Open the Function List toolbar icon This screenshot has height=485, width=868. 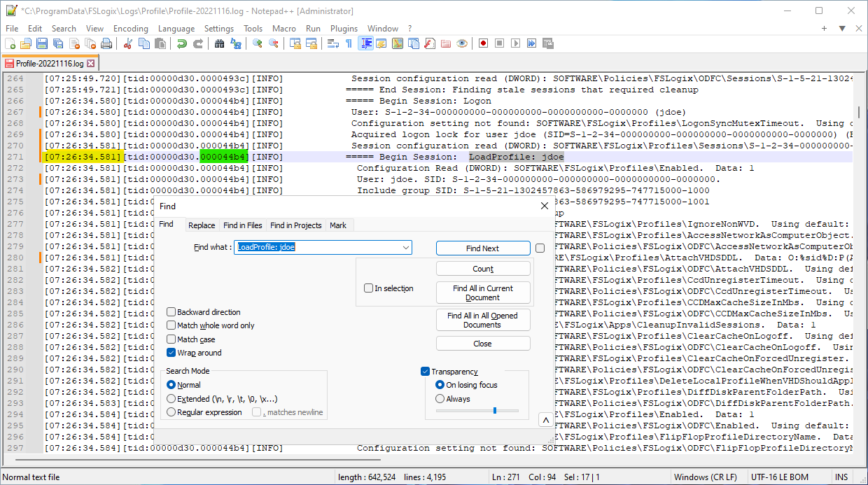tap(429, 43)
